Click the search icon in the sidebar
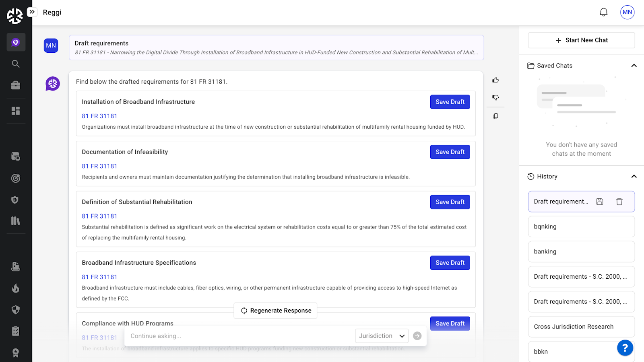Screen dimensions: 644x362 tap(16, 64)
